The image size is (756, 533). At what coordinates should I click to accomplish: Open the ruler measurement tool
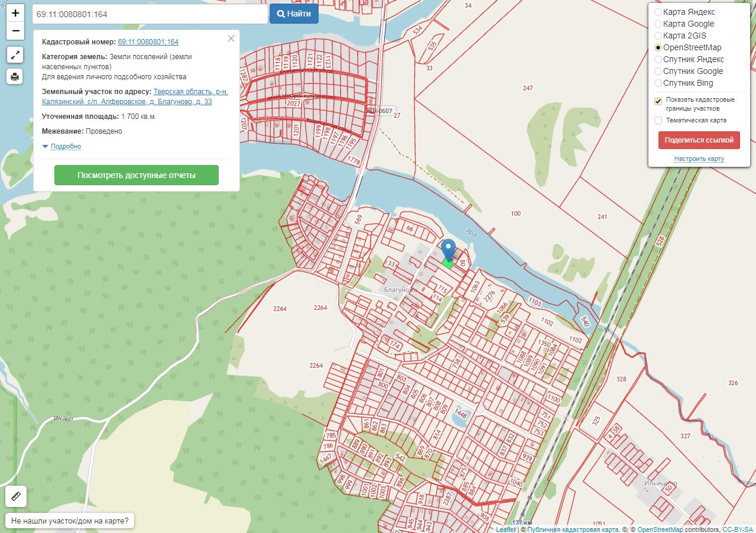pyautogui.click(x=16, y=496)
